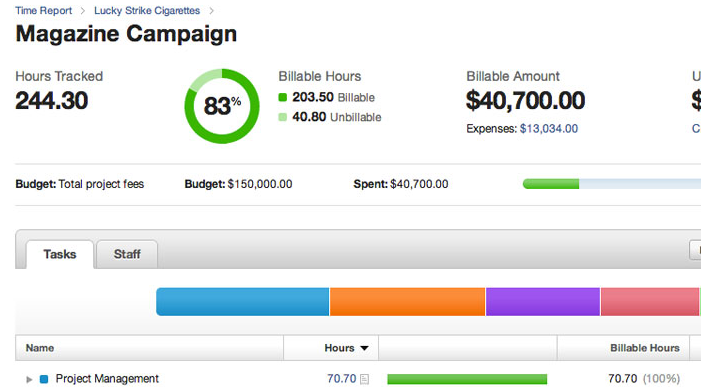Click the 83% billable donut chart
The height and width of the screenshot is (387, 701).
222,106
